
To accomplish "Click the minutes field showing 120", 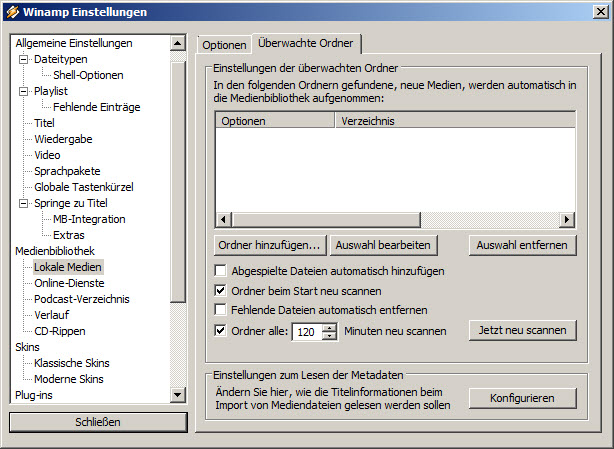I will [307, 332].
